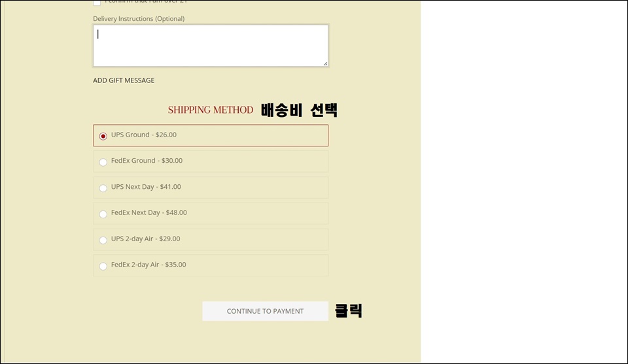Image resolution: width=628 pixels, height=364 pixels.
Task: Click the Continue to Payment button
Action: pos(265,311)
